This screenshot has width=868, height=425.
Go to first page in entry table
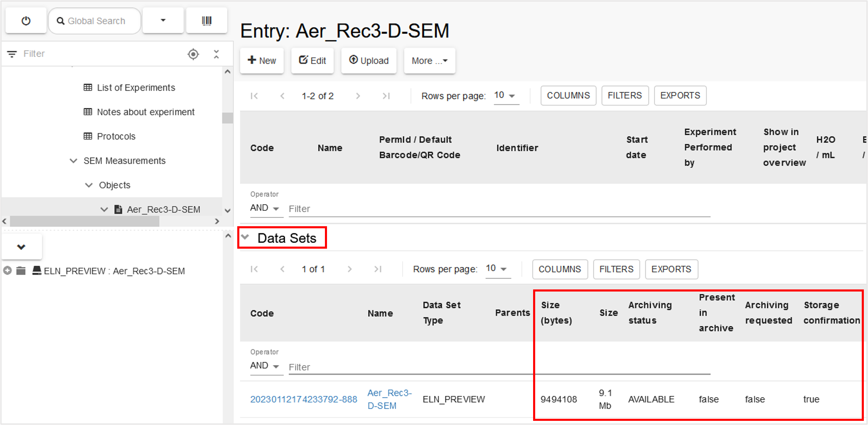254,96
